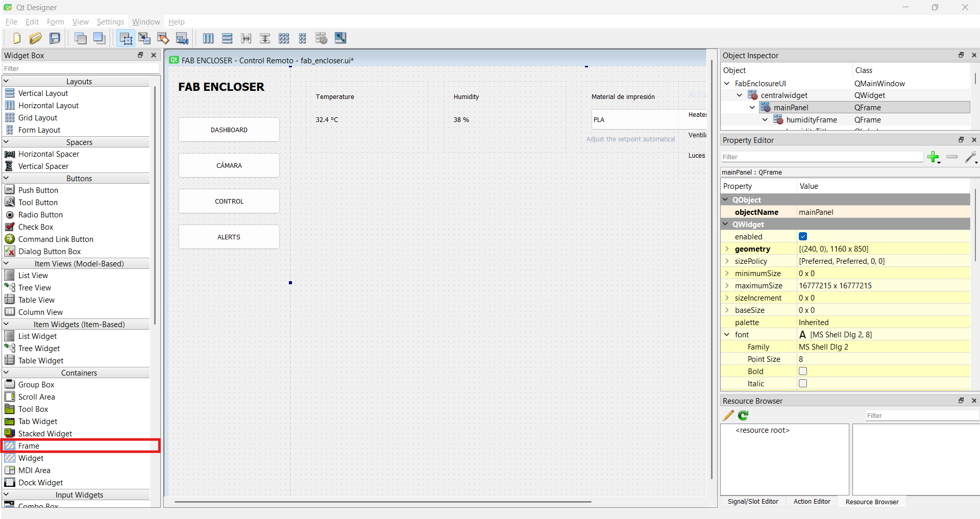The image size is (980, 519).
Task: Activate Edit Tab Order mode icon
Action: (x=182, y=38)
